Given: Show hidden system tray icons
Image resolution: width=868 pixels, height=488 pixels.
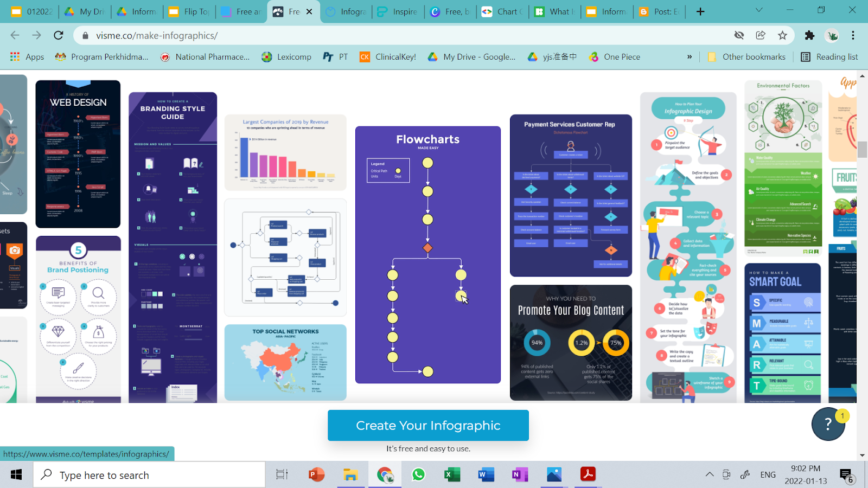Looking at the screenshot, I should pos(710,474).
